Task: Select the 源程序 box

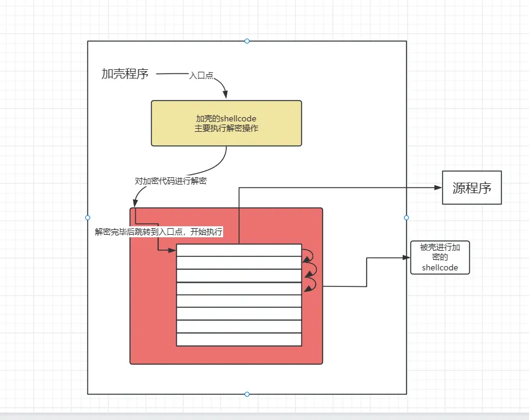Action: pos(472,188)
